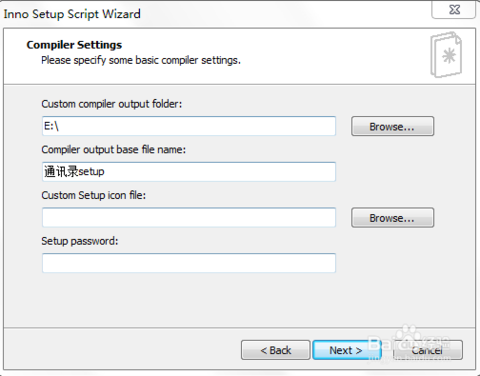This screenshot has height=376, width=480.
Task: Select the empty Custom Setup icon file field
Action: coord(189,218)
